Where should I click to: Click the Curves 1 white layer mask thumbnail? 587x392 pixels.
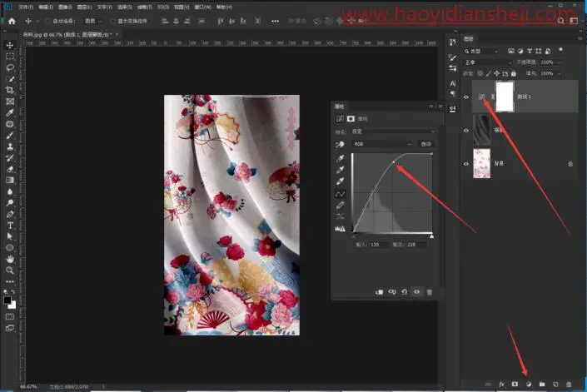click(505, 97)
